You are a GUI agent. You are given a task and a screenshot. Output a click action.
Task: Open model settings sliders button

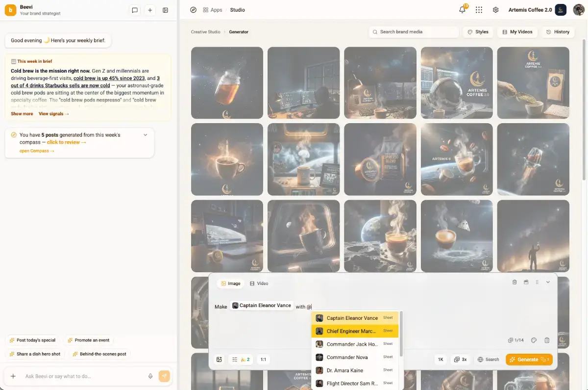(241, 360)
